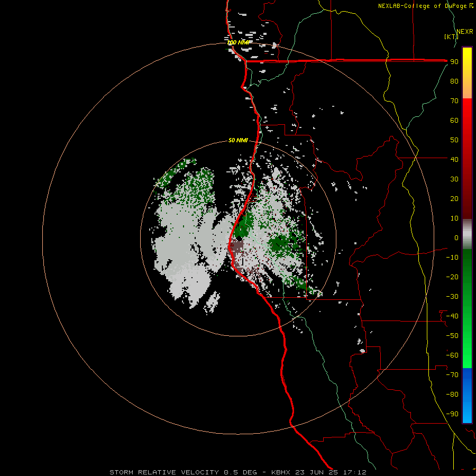The height and width of the screenshot is (476, 476).
Task: Click the -70 value on the velocity scale
Action: click(452, 375)
